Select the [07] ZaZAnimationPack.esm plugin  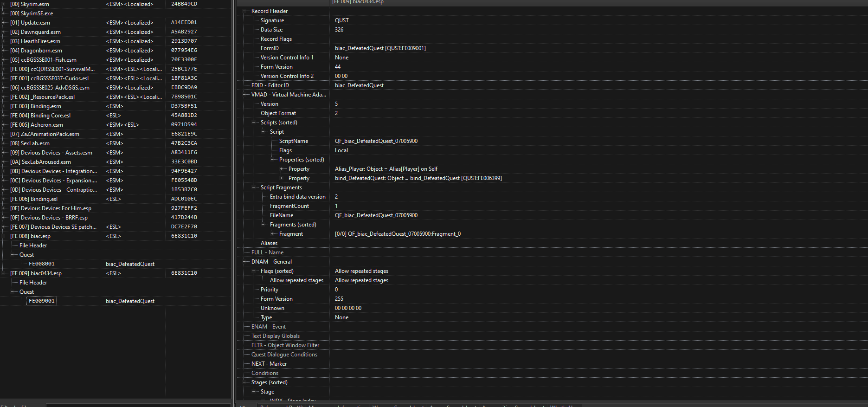(x=45, y=134)
